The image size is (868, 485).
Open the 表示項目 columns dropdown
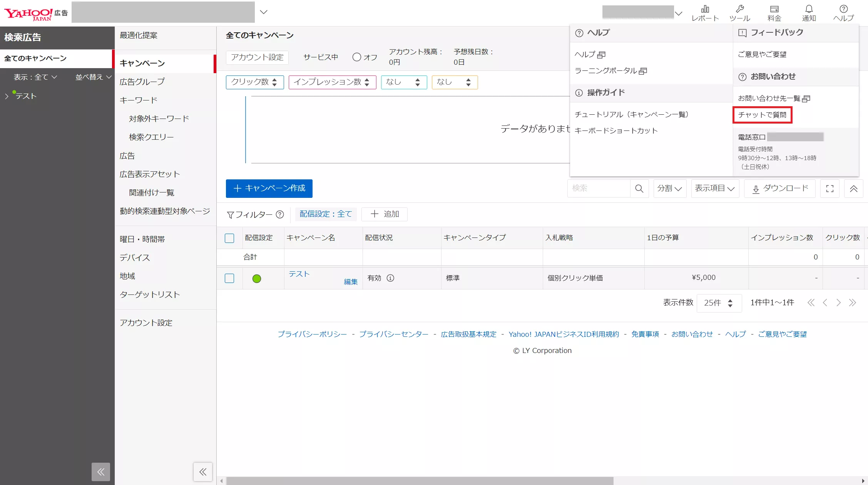(715, 189)
